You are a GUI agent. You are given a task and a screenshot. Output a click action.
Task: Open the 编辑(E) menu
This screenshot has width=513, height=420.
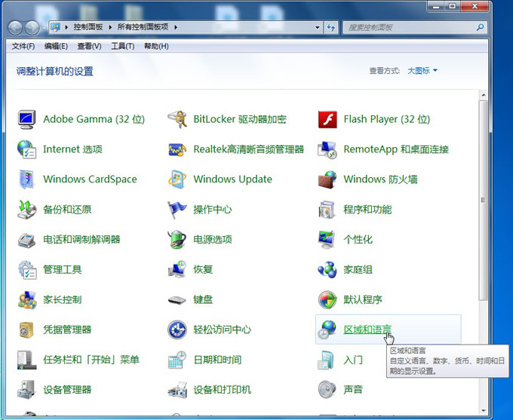pyautogui.click(x=56, y=46)
